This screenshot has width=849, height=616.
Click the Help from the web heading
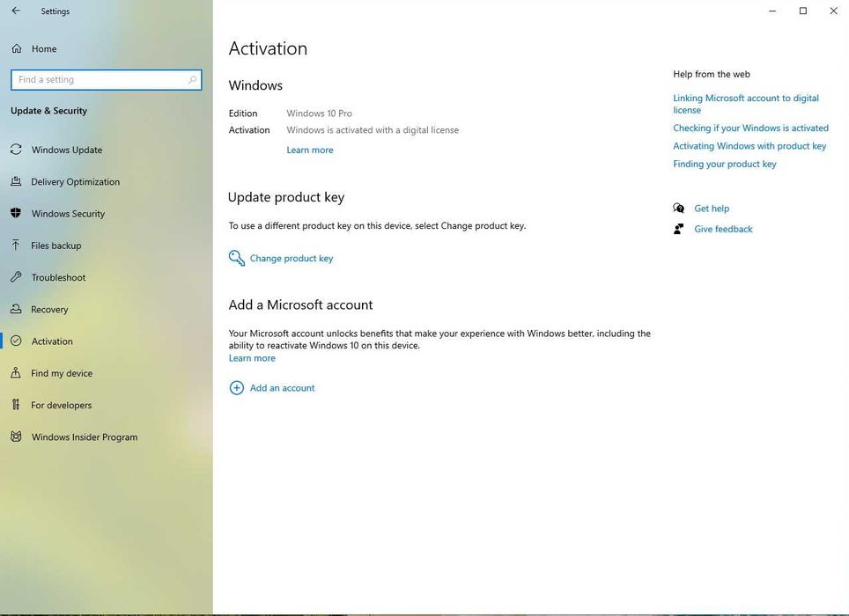[x=712, y=74]
